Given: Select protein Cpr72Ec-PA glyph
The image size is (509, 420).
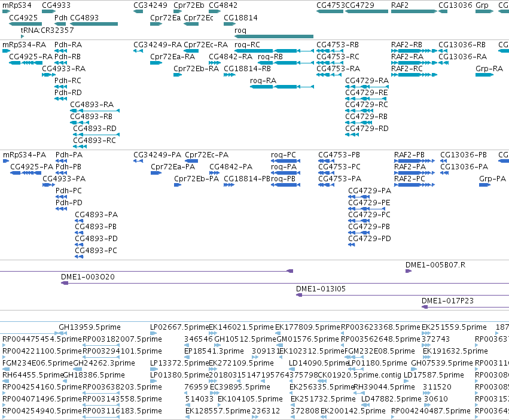Looking at the screenshot, I should coord(191,161).
